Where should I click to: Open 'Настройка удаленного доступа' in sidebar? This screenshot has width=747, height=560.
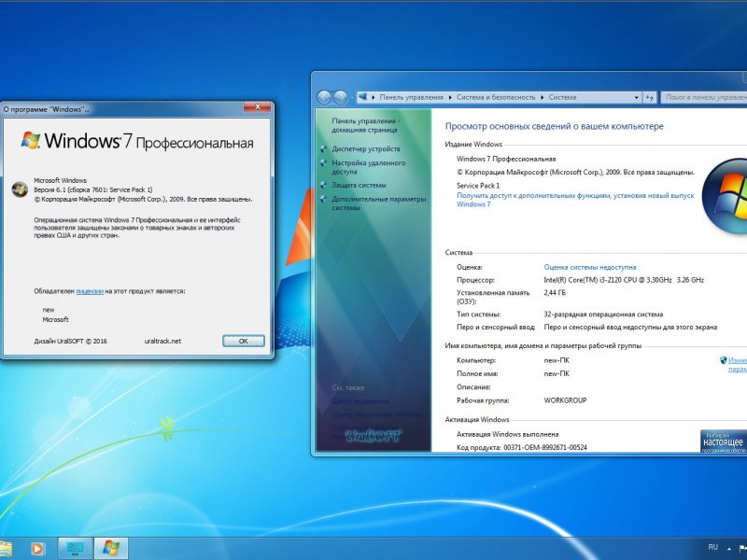tap(369, 167)
